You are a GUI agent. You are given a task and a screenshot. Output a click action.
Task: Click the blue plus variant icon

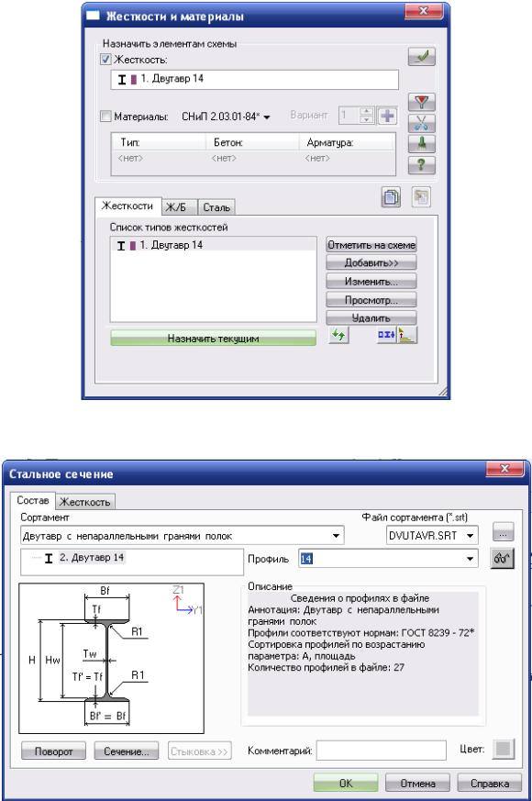pos(387,116)
